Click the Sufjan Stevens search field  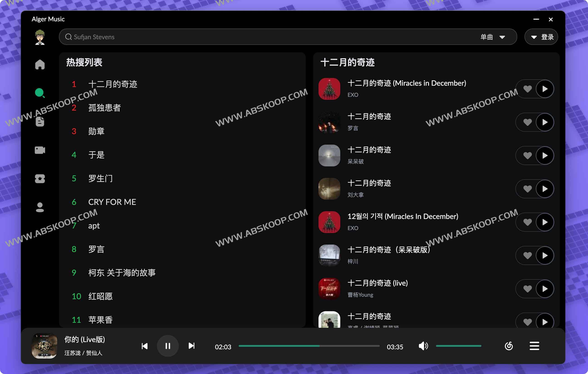pos(244,37)
